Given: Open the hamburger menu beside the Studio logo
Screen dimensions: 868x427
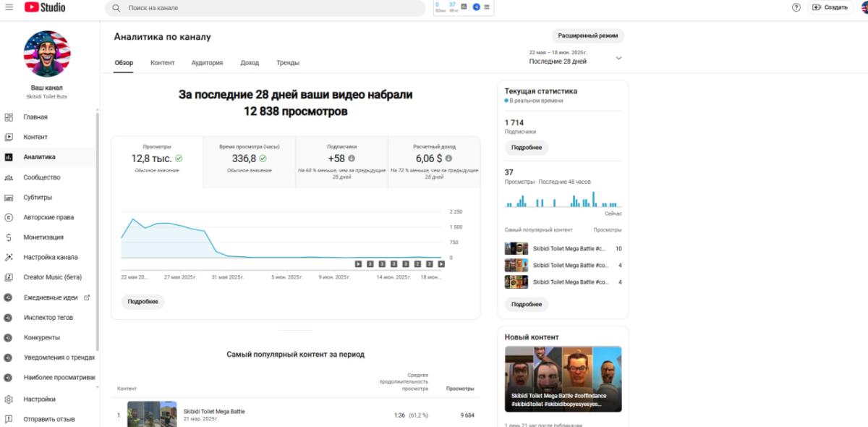Looking at the screenshot, I should click(9, 7).
